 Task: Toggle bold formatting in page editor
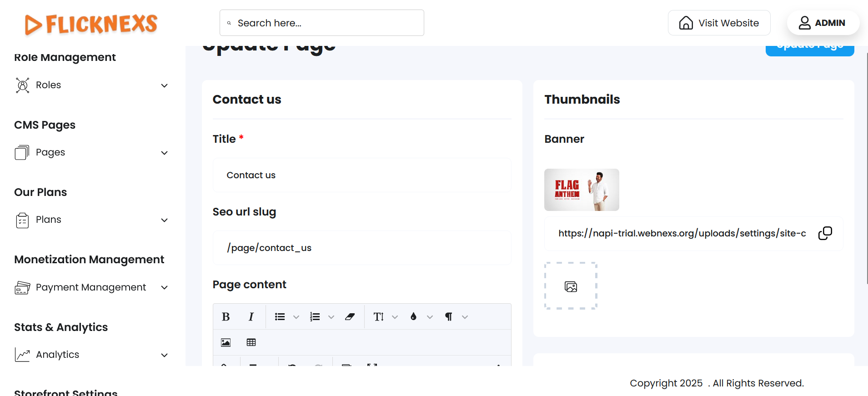pyautogui.click(x=226, y=317)
